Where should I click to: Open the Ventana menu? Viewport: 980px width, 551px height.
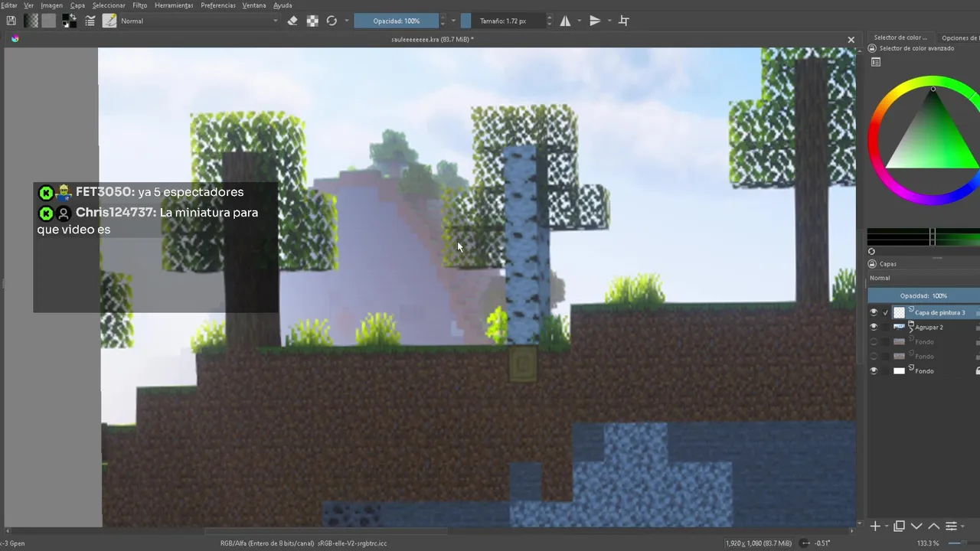254,5
